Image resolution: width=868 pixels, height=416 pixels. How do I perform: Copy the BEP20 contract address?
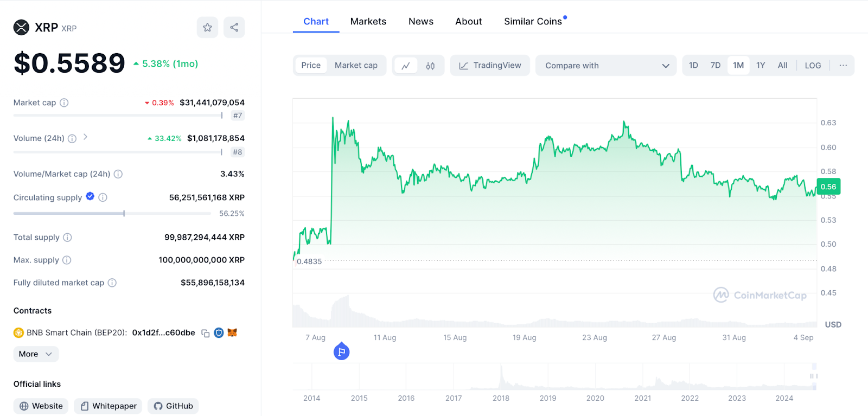(x=205, y=333)
